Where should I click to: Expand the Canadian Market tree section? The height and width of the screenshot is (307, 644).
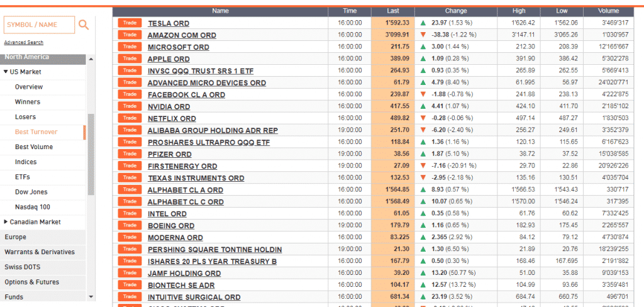6,222
